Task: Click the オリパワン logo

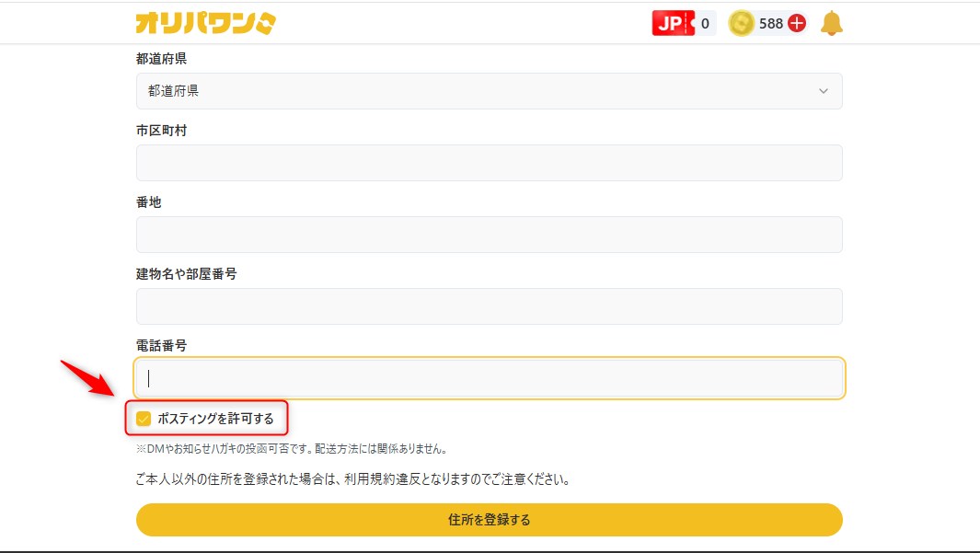Action: coord(205,23)
